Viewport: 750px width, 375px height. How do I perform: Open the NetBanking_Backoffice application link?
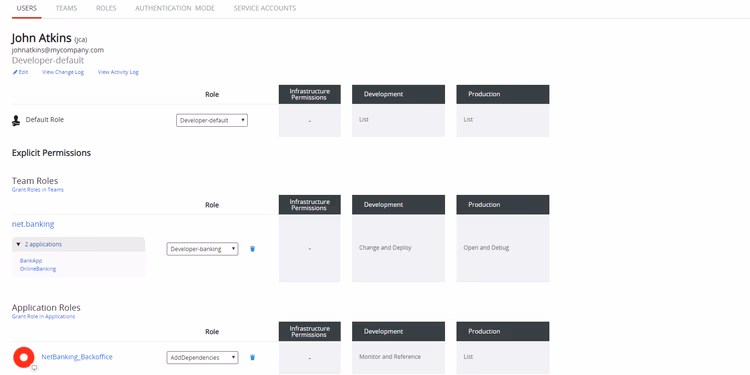point(77,357)
